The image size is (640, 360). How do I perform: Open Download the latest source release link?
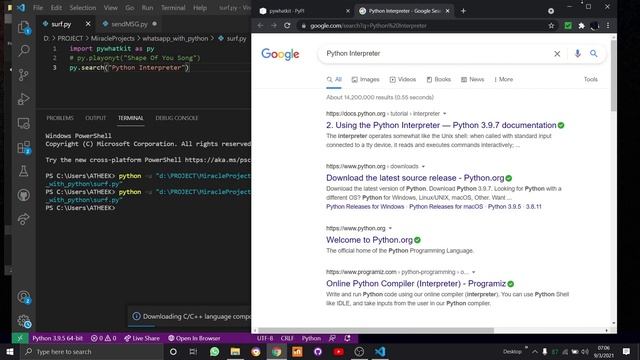point(415,178)
